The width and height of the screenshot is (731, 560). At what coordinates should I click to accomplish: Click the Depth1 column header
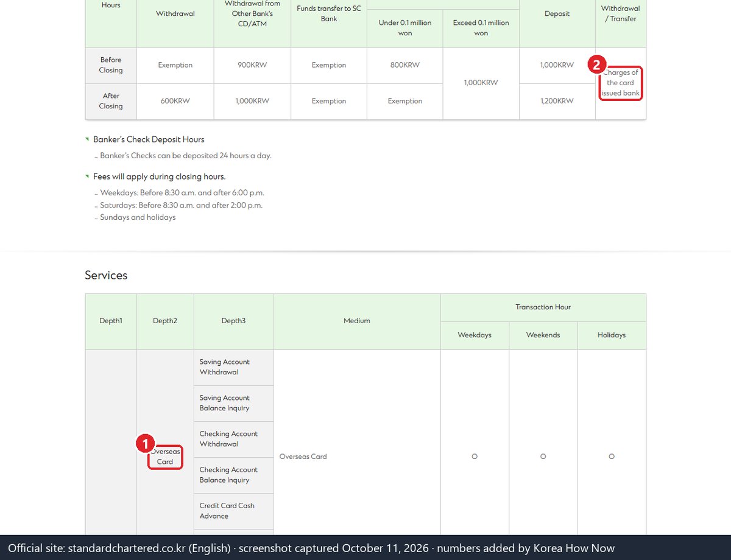111,321
